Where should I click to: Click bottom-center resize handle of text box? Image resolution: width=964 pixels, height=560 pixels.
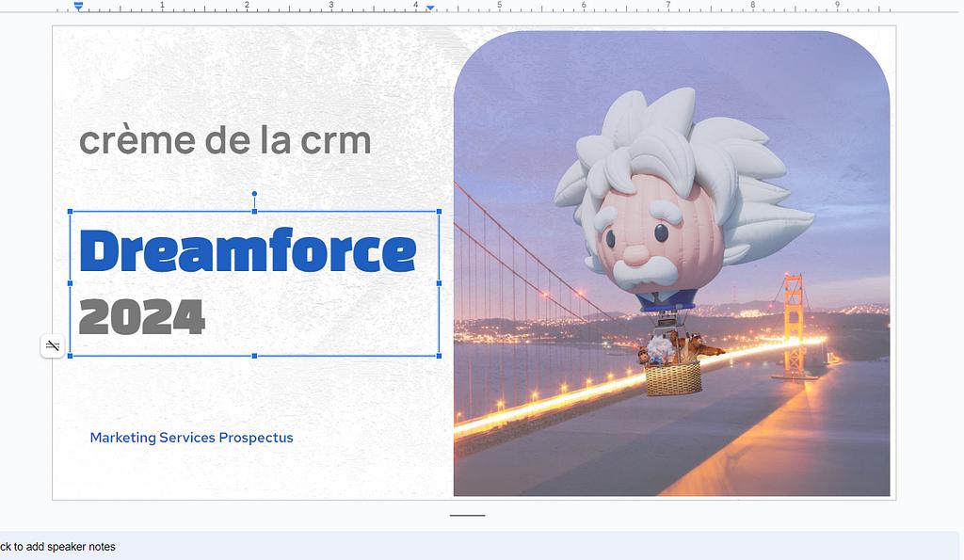pyautogui.click(x=254, y=356)
